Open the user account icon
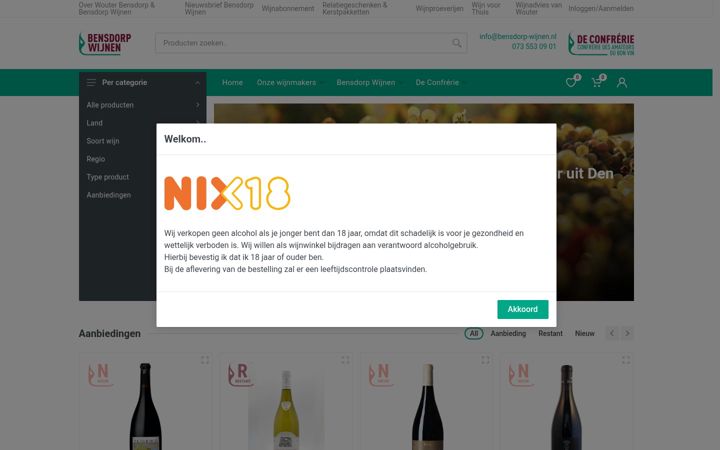 pyautogui.click(x=622, y=82)
